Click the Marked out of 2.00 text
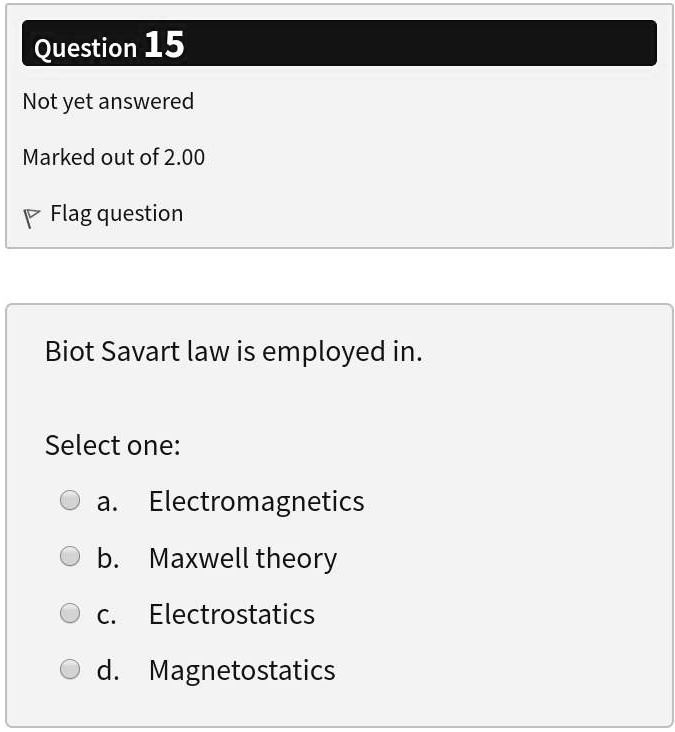The height and width of the screenshot is (732, 675). click(x=113, y=157)
